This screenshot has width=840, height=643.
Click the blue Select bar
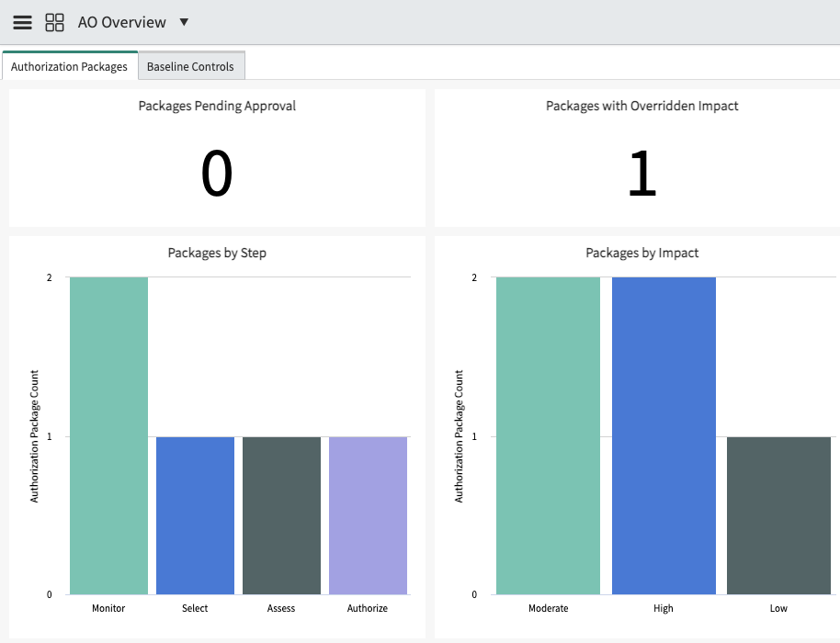(x=195, y=515)
